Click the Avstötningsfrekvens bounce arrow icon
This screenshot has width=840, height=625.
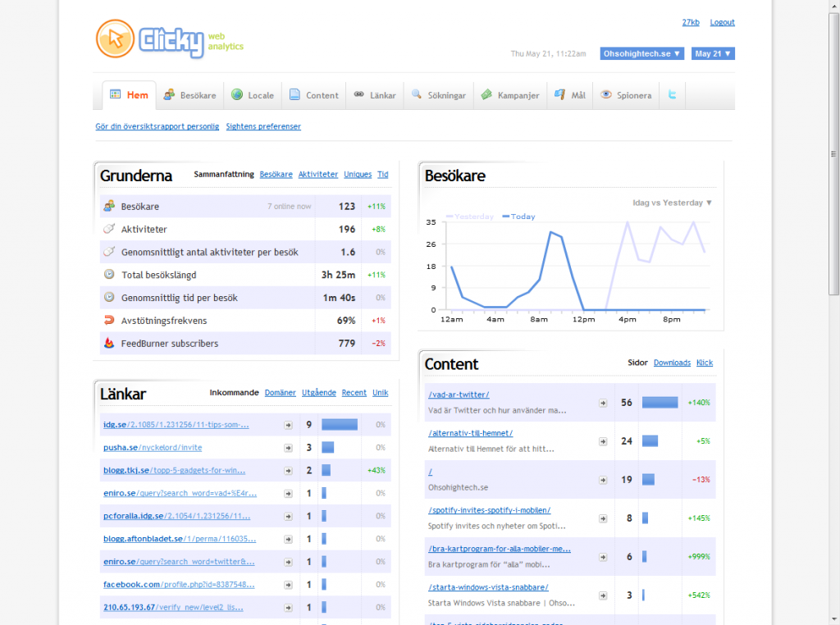coord(109,320)
